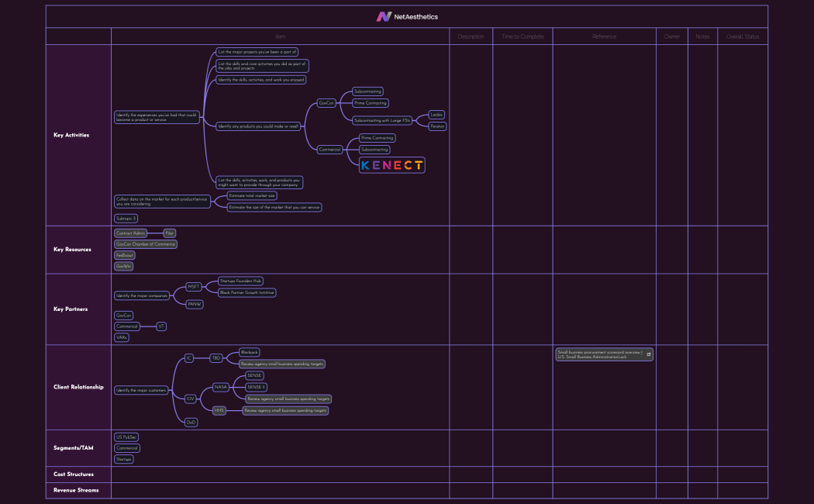Select the SENSE II node
Image resolution: width=814 pixels, height=504 pixels.
[x=256, y=387]
